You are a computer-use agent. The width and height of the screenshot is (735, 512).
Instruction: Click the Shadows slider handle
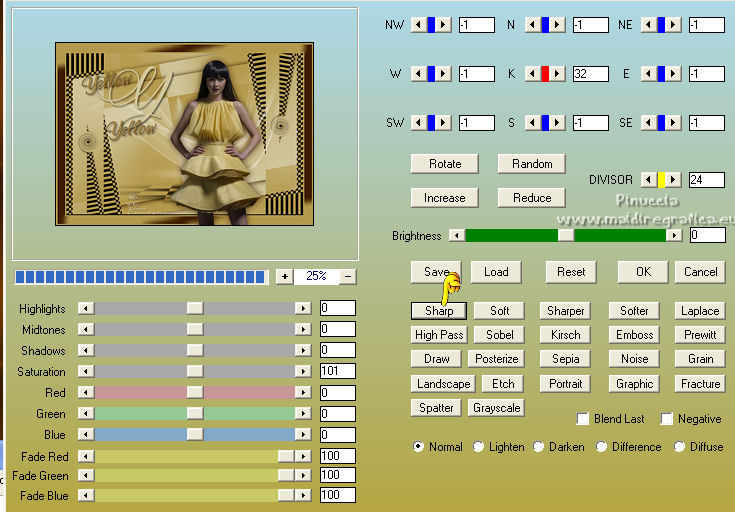click(195, 350)
